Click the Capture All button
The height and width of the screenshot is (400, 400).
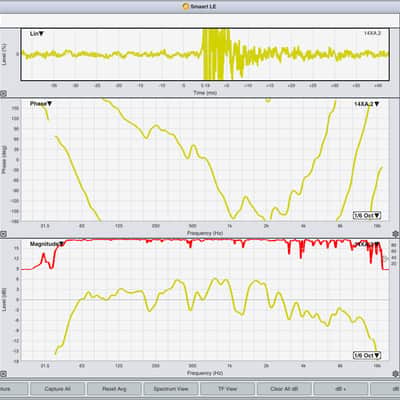point(57,389)
